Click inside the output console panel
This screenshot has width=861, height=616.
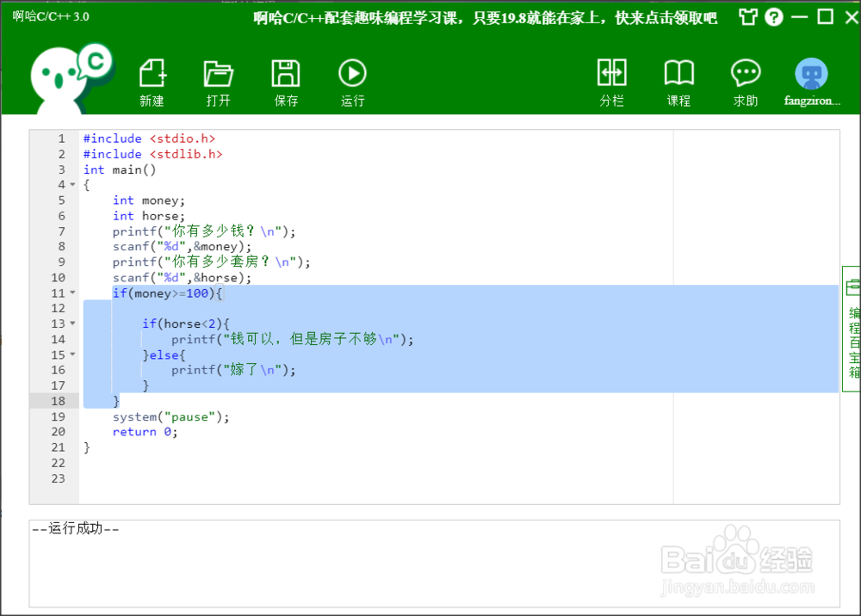[434, 564]
